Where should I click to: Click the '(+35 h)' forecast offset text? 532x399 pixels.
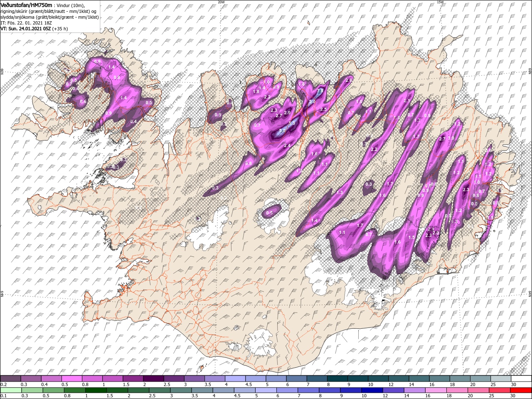pyautogui.click(x=60, y=29)
